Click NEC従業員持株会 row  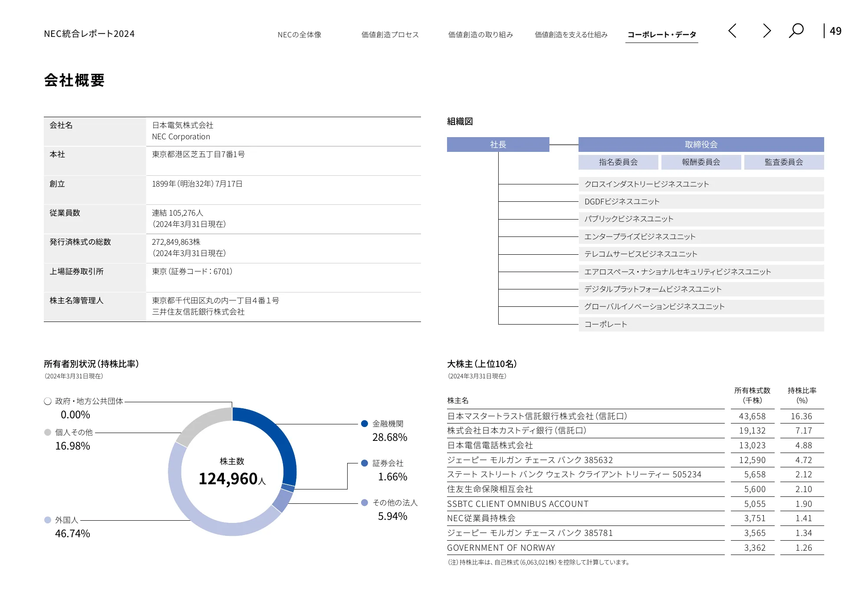pyautogui.click(x=635, y=519)
